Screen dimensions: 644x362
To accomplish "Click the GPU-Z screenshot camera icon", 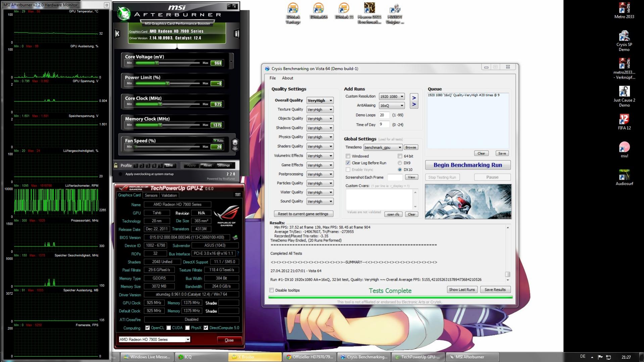I will pos(238,195).
